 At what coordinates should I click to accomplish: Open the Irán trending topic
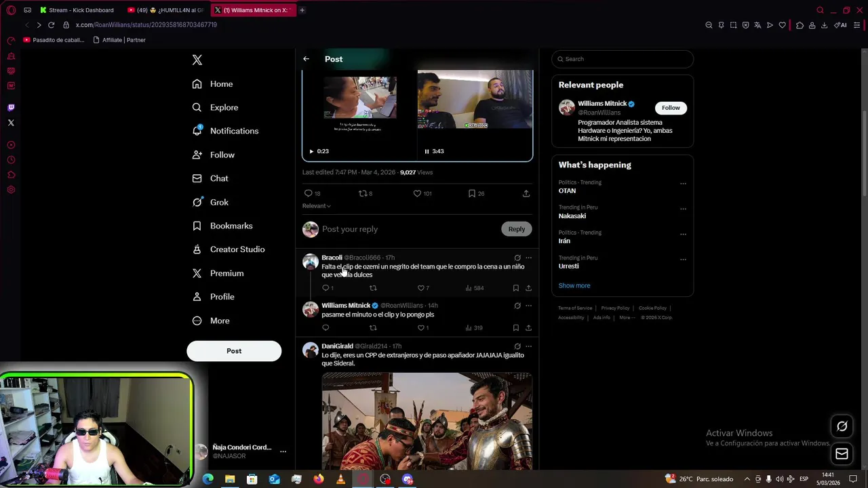[x=564, y=241]
